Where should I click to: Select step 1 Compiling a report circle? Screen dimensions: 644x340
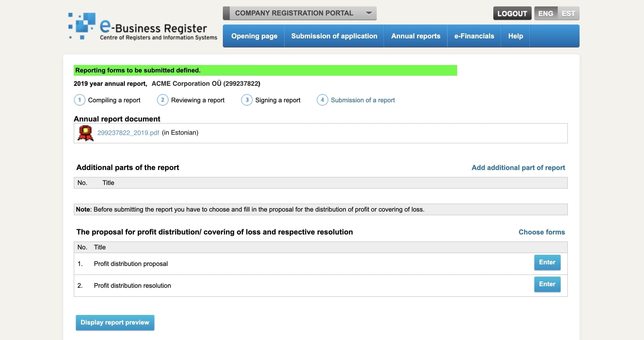pos(80,100)
